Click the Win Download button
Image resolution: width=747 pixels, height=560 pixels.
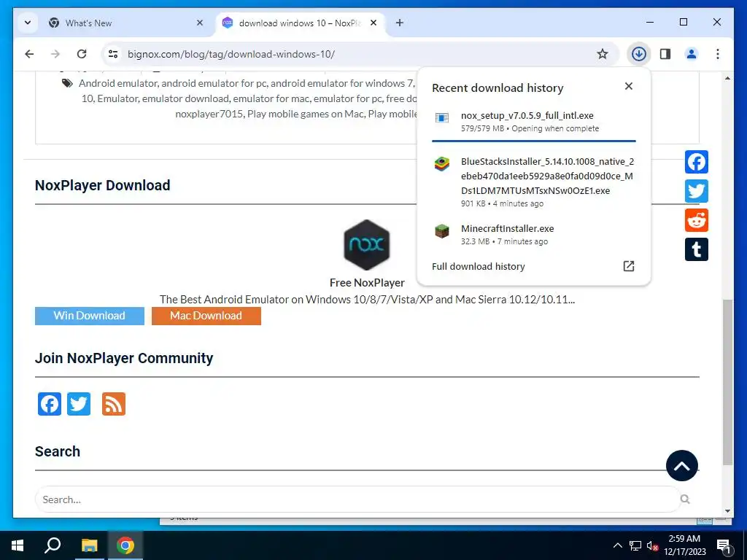click(90, 316)
